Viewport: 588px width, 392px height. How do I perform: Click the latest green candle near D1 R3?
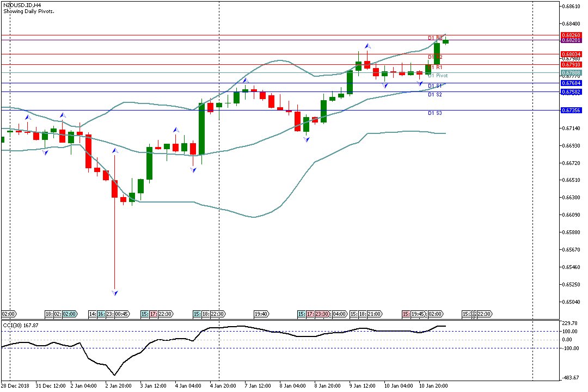pos(445,40)
